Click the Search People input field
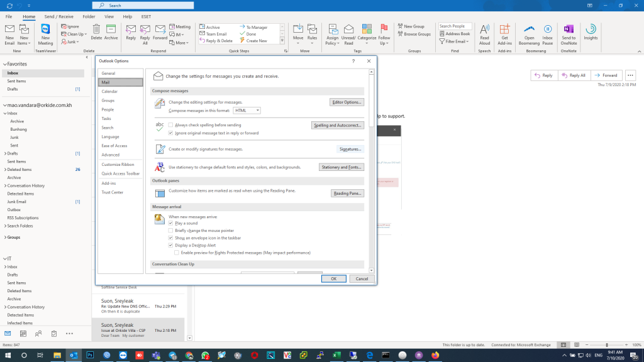644x362 pixels. pyautogui.click(x=454, y=26)
